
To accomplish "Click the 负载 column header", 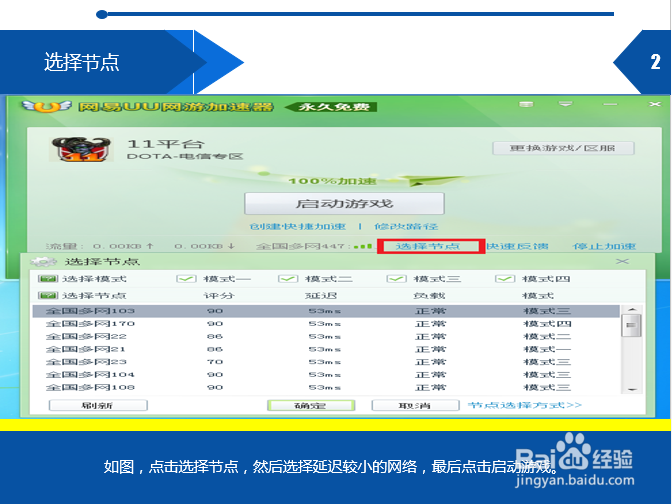I will pyautogui.click(x=429, y=295).
